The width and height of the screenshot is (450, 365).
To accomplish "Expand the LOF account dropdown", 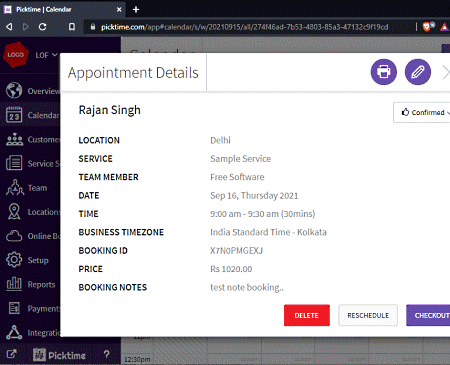I will click(46, 55).
